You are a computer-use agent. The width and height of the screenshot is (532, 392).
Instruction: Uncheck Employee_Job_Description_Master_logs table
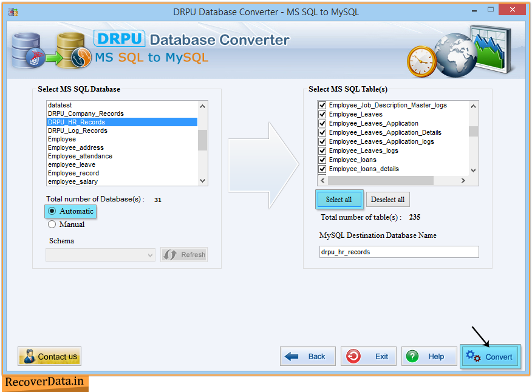pos(322,105)
